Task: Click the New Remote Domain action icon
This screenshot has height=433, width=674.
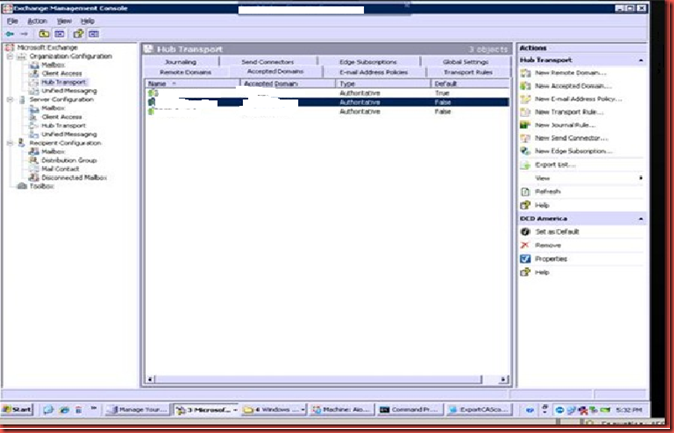Action: 525,73
